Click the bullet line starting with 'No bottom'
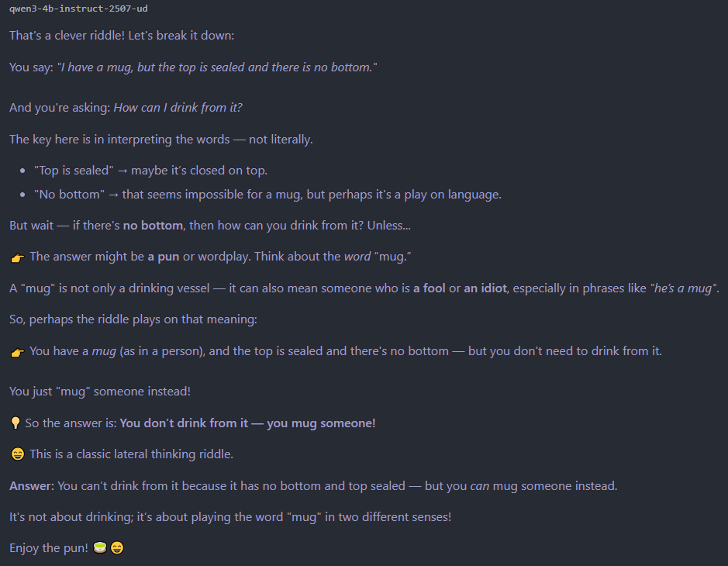This screenshot has width=728, height=566. tap(268, 195)
